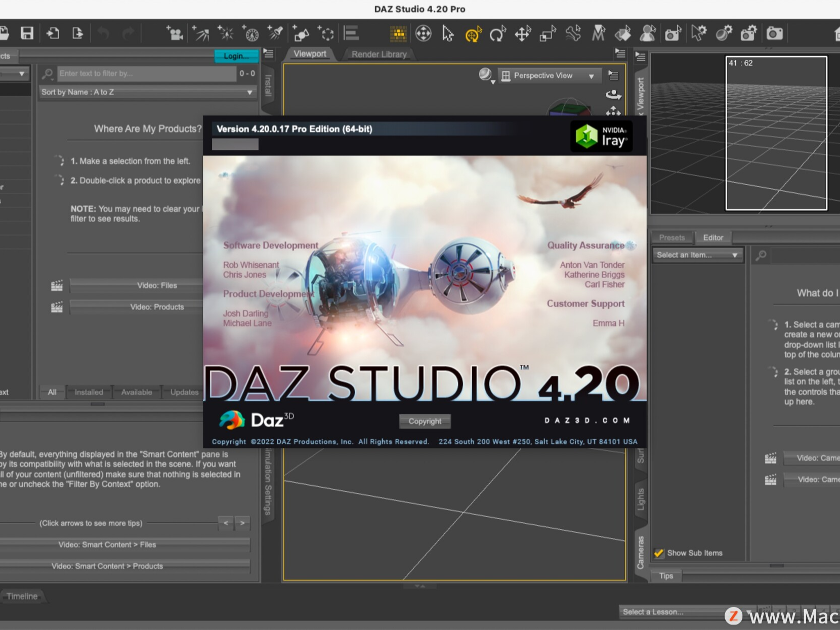840x630 pixels.
Task: Open the Copyright dialog button
Action: [425, 421]
